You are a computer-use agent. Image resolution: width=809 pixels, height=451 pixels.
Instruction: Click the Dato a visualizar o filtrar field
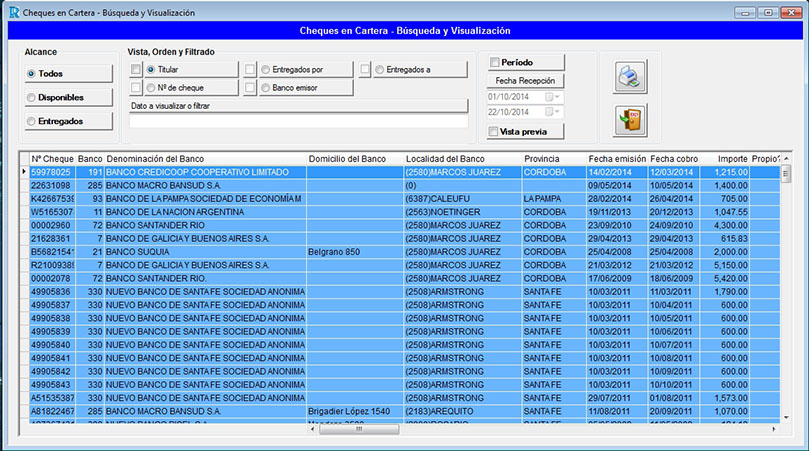tap(298, 121)
